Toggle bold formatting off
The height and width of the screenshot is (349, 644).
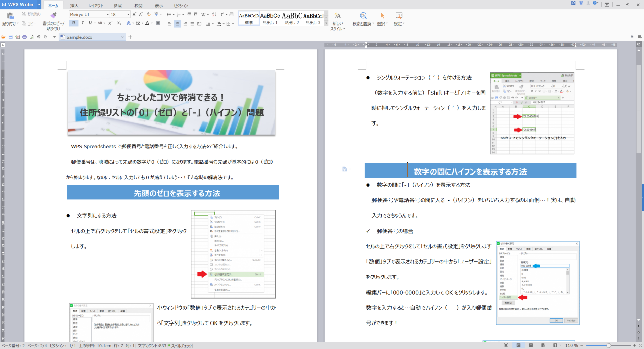tap(74, 23)
